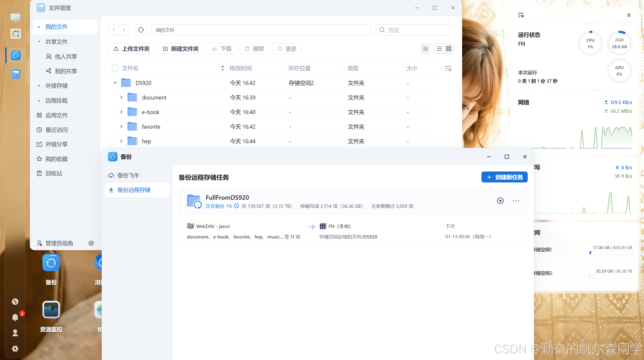Image resolution: width=644 pixels, height=360 pixels.
Task: Open notifications bell in left dock
Action: pos(15,317)
